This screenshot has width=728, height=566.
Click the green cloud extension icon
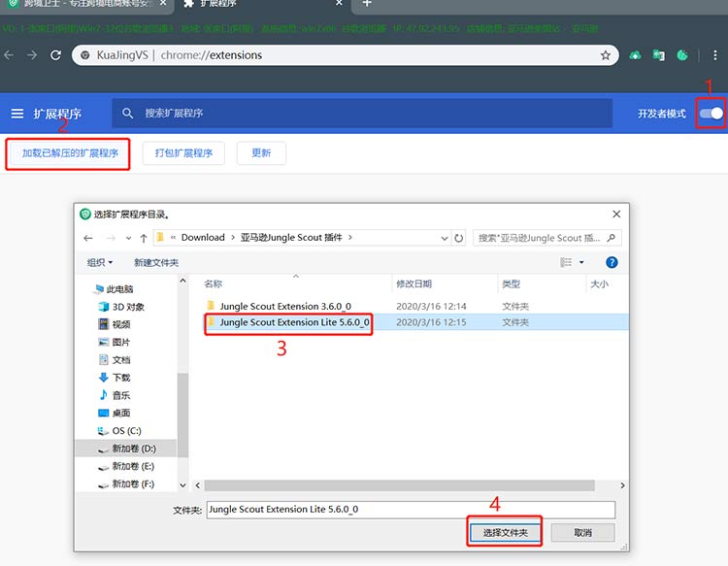click(635, 55)
